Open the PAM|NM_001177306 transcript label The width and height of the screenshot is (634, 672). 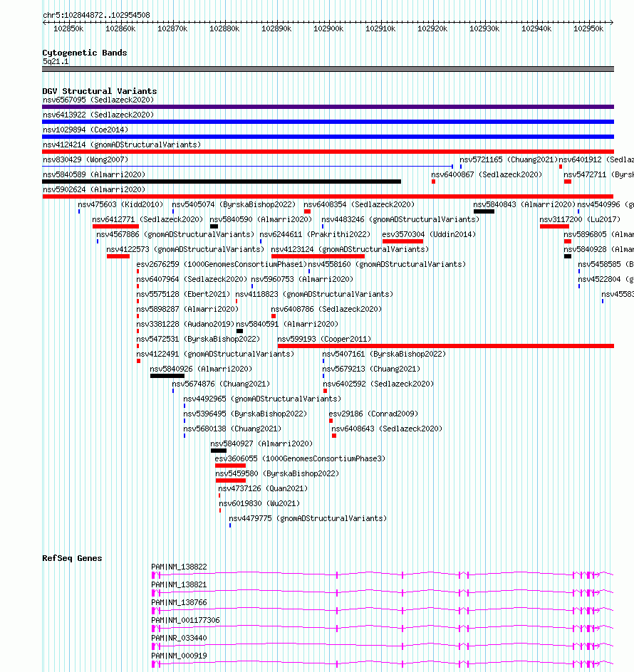pos(186,620)
